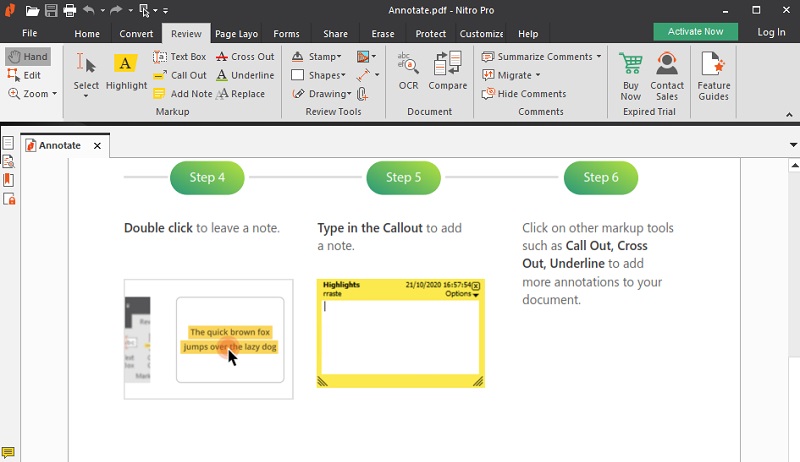Click the scroll up arrow of vertical scrollbar
800x462 pixels.
coord(795,165)
